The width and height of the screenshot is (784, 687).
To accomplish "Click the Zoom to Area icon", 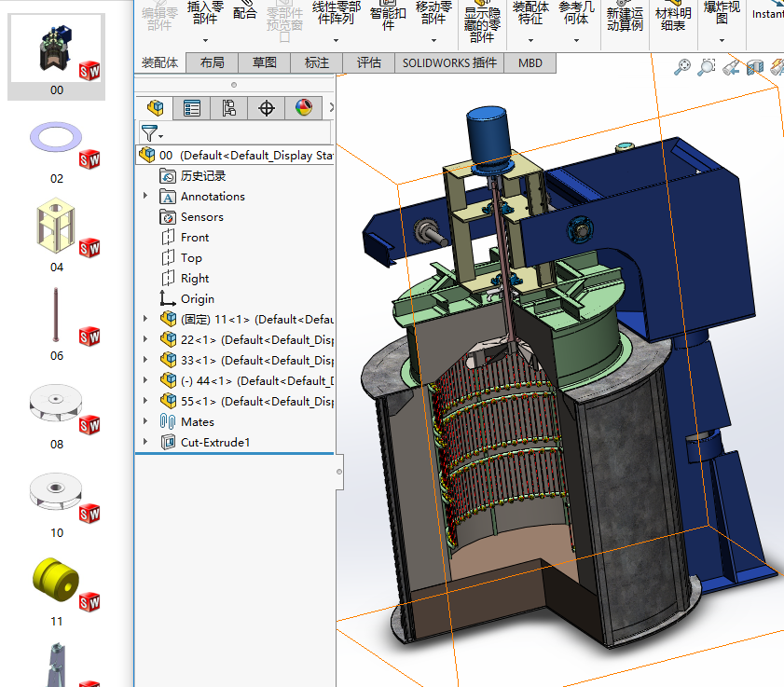I will (707, 66).
